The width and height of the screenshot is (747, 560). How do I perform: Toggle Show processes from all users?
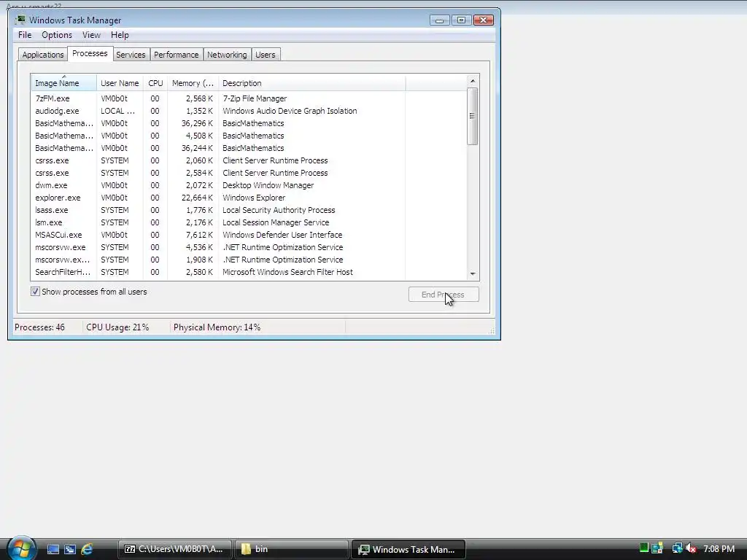[x=35, y=292]
